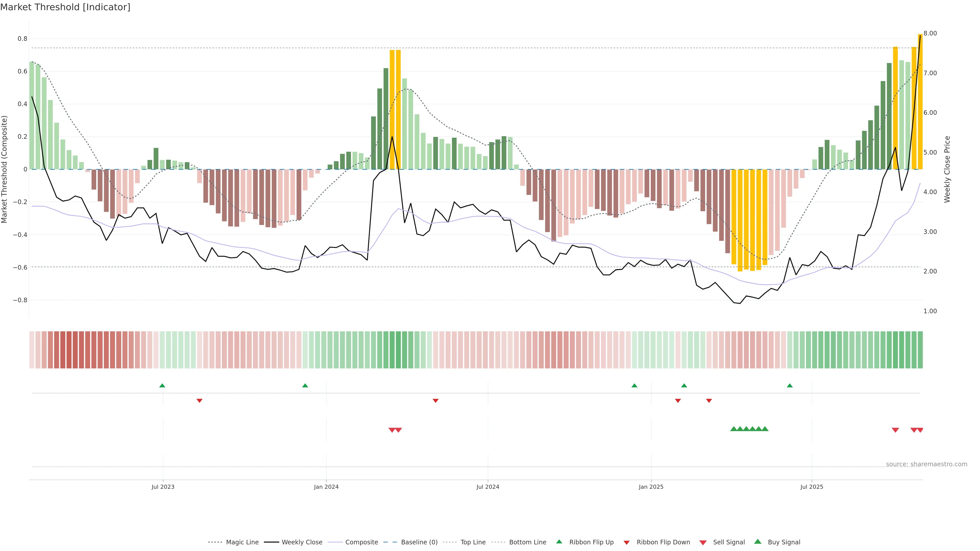Toggle the Top Line legend entry
980x551 pixels.
pyautogui.click(x=473, y=542)
